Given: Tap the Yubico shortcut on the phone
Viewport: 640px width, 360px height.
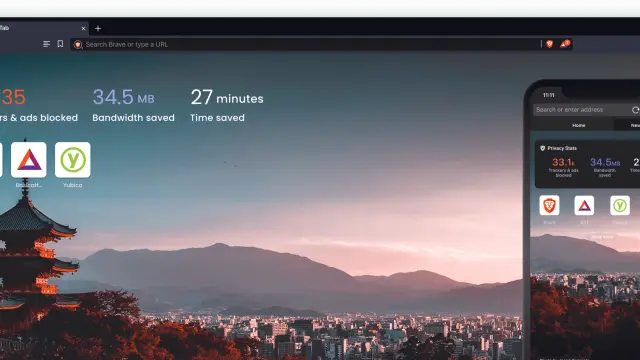Looking at the screenshot, I should (x=620, y=205).
